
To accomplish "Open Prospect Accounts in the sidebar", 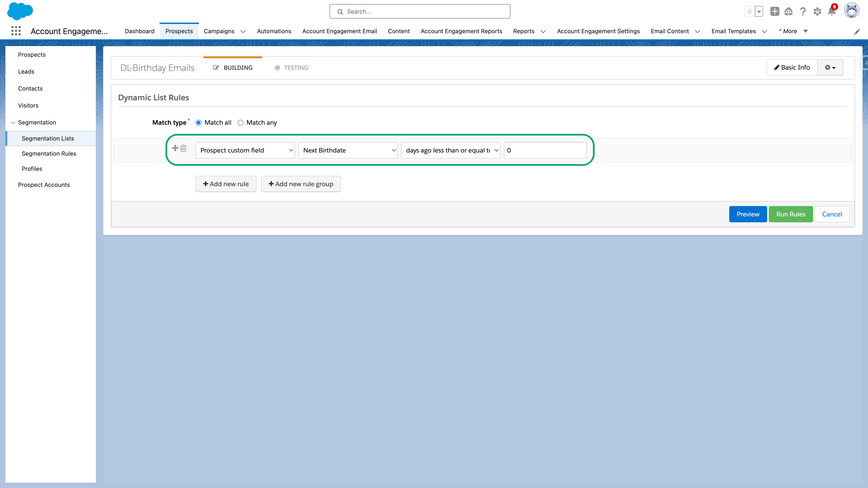I will pyautogui.click(x=44, y=185).
